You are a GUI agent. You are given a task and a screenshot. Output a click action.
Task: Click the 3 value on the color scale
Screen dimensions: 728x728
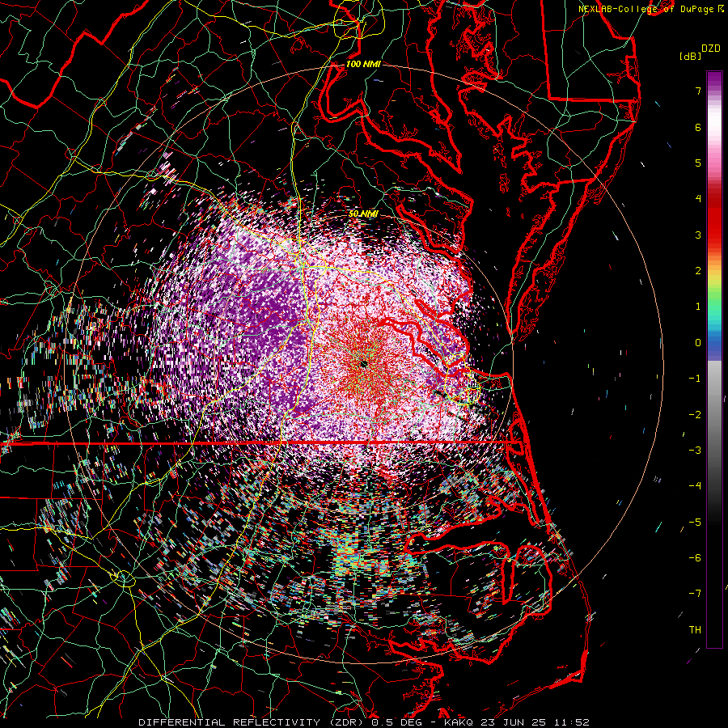tap(698, 235)
